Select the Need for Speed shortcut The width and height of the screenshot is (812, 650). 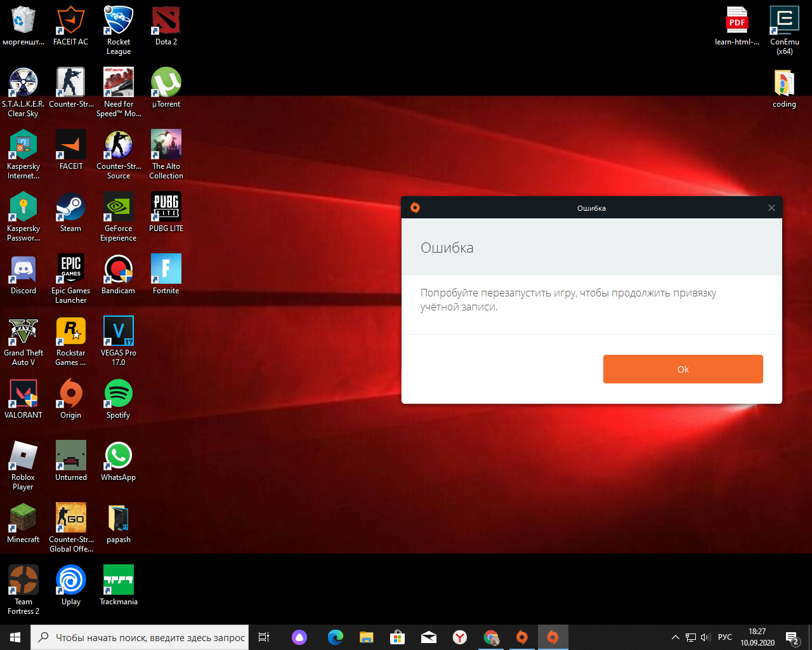pyautogui.click(x=119, y=93)
